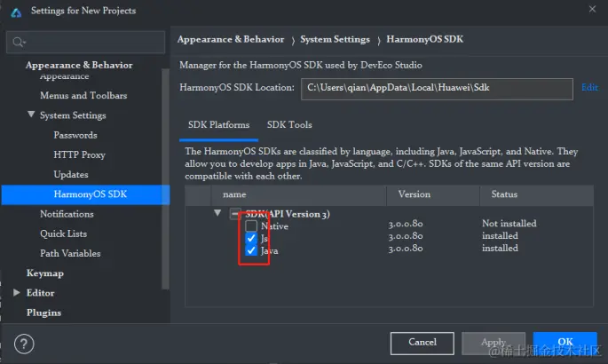Collapse the System Settings tree node

[31, 115]
